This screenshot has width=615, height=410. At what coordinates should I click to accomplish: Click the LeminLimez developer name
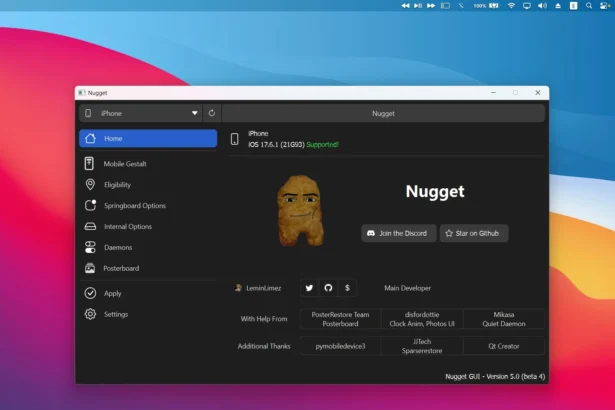click(264, 288)
